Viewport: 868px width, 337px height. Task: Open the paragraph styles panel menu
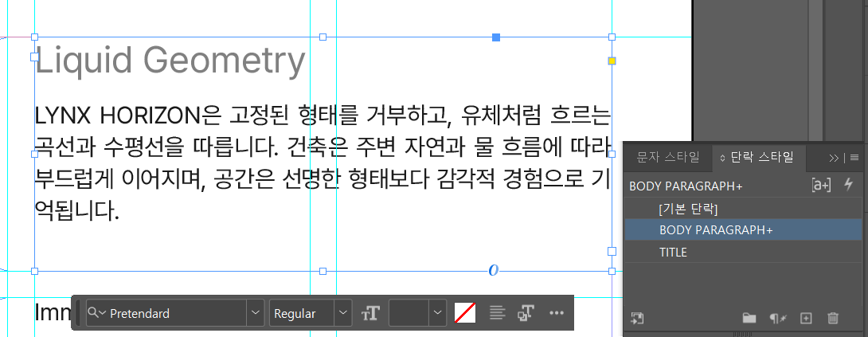point(854,158)
